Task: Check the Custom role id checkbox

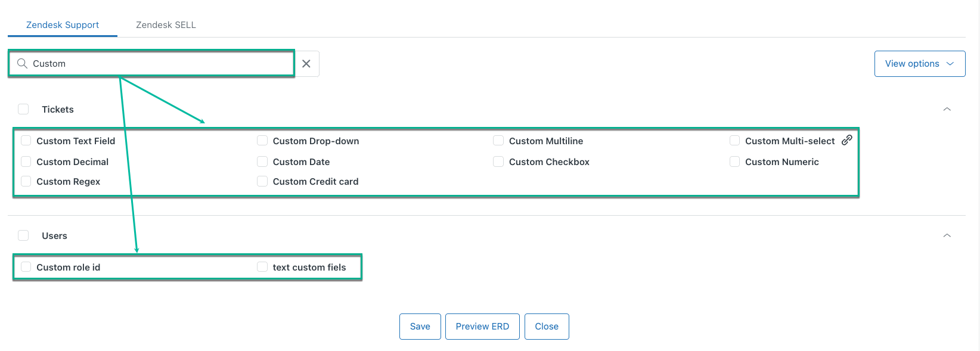Action: (26, 267)
